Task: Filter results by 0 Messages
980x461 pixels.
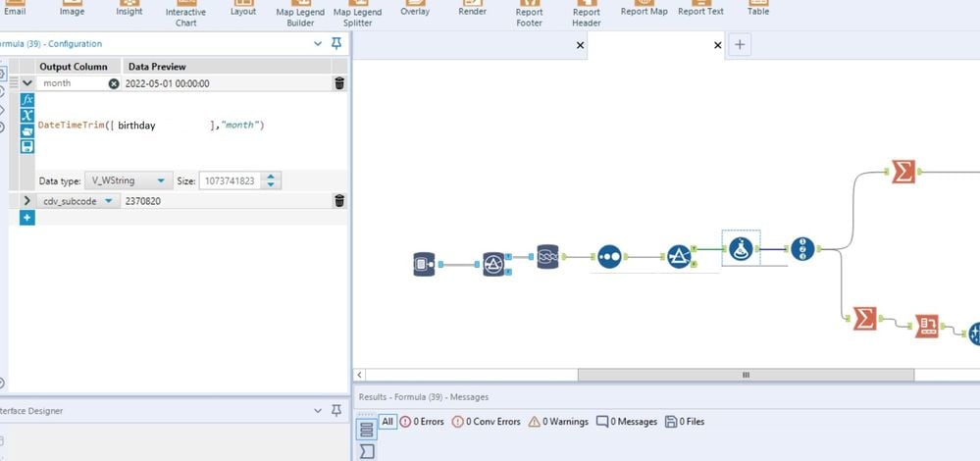Action: (627, 422)
